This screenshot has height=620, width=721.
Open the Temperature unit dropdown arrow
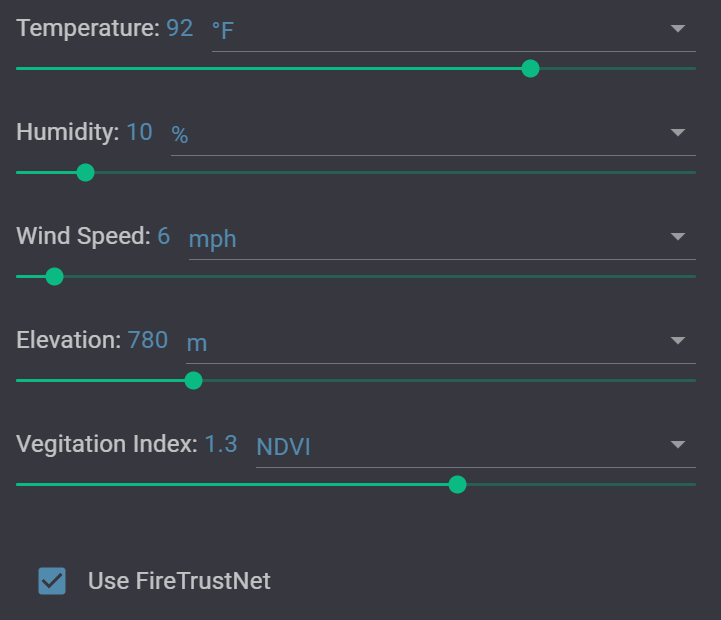pyautogui.click(x=678, y=28)
